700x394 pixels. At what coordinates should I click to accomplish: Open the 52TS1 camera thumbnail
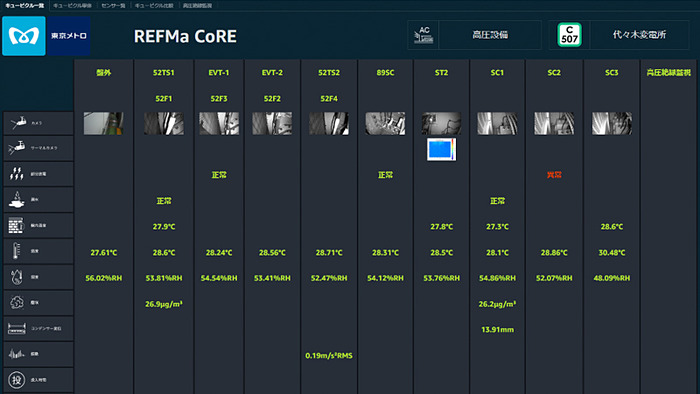click(164, 123)
